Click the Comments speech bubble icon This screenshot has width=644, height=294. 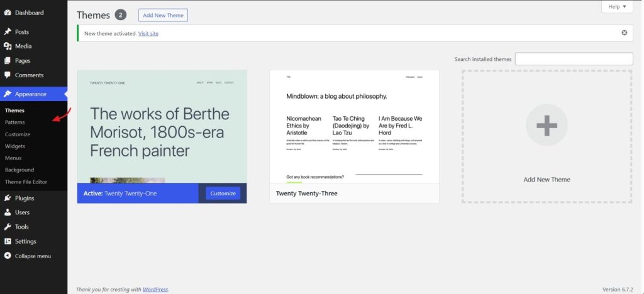coord(8,75)
